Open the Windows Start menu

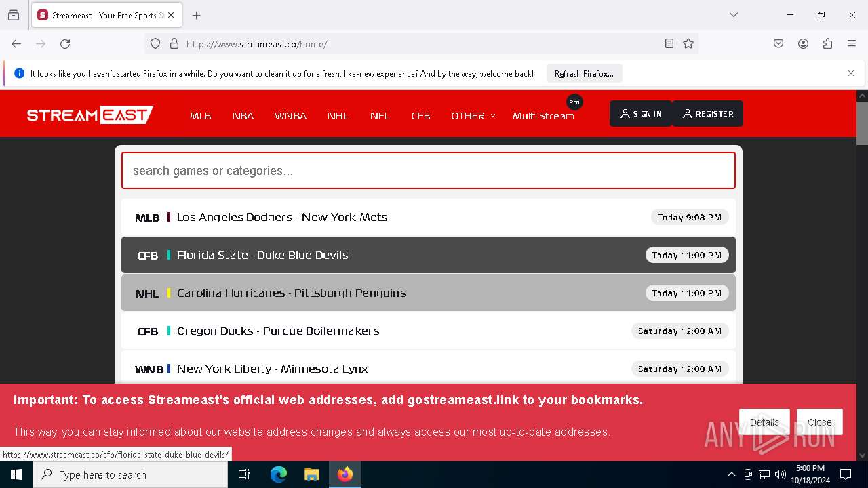pyautogui.click(x=16, y=474)
